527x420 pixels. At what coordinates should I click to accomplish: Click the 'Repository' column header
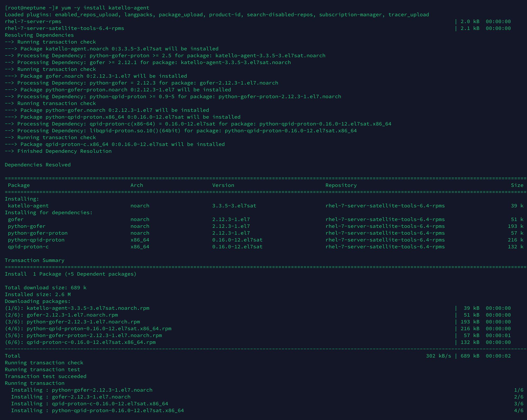[x=341, y=185]
